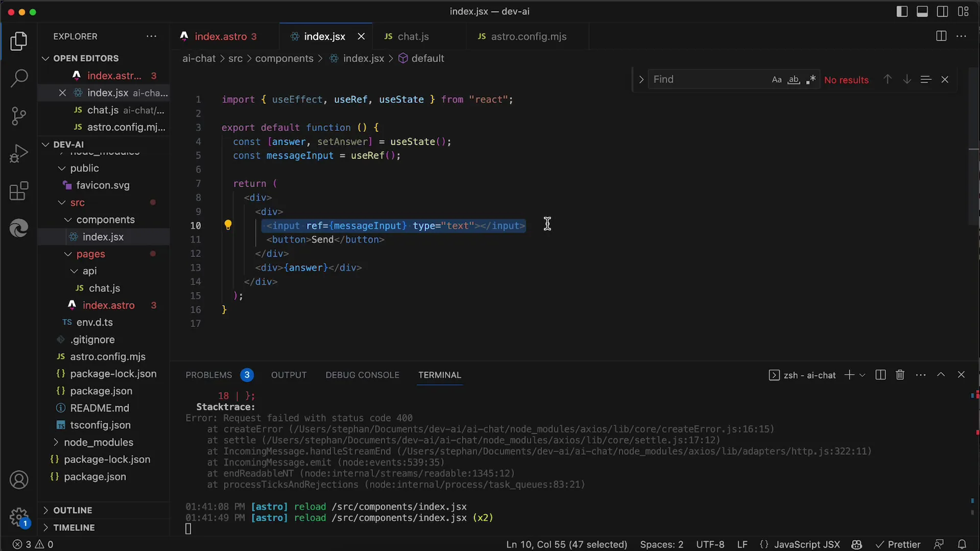The width and height of the screenshot is (980, 551).
Task: Close the bottom panel
Action: coord(961,375)
